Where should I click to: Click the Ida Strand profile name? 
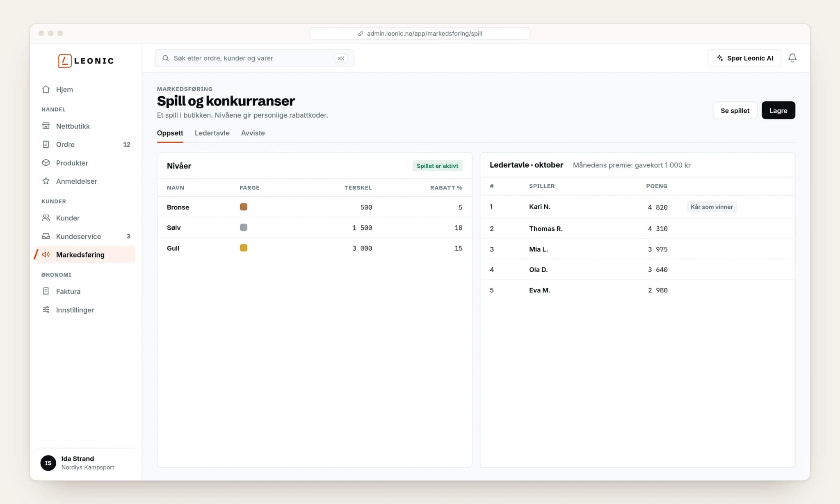(x=78, y=458)
